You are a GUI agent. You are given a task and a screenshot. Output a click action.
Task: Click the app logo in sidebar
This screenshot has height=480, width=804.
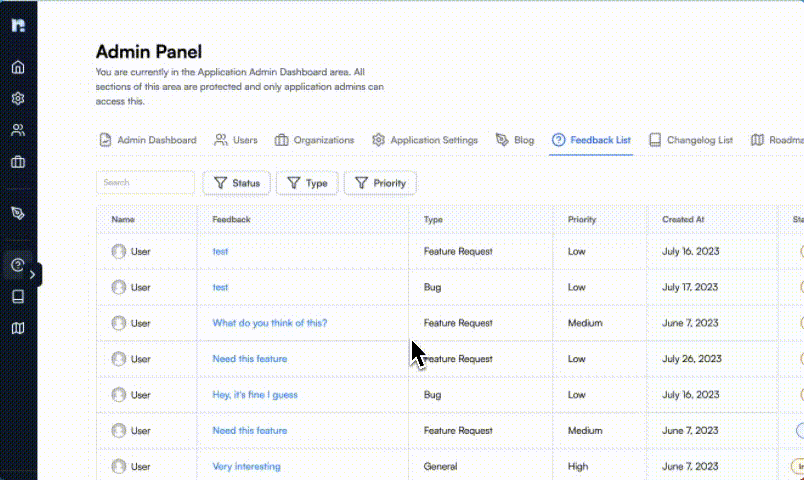point(18,25)
